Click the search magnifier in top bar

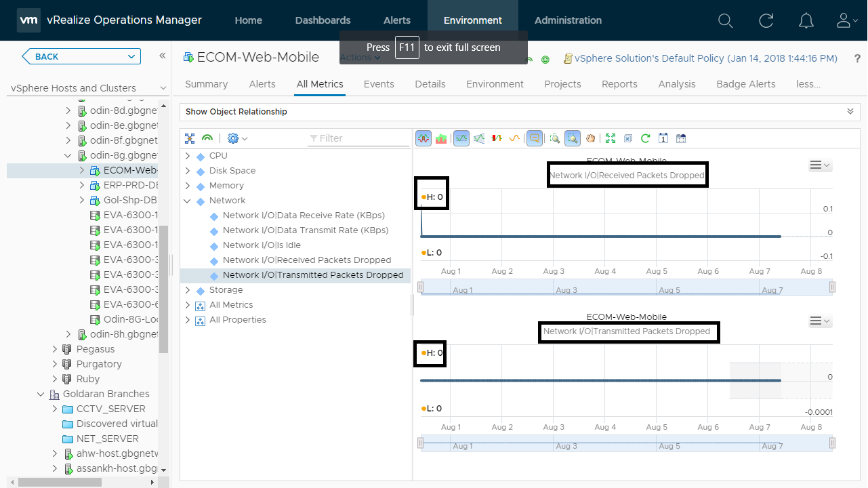click(x=725, y=20)
